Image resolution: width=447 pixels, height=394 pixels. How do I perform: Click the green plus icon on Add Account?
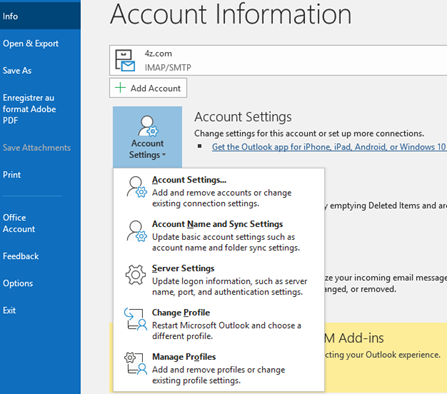[x=120, y=88]
